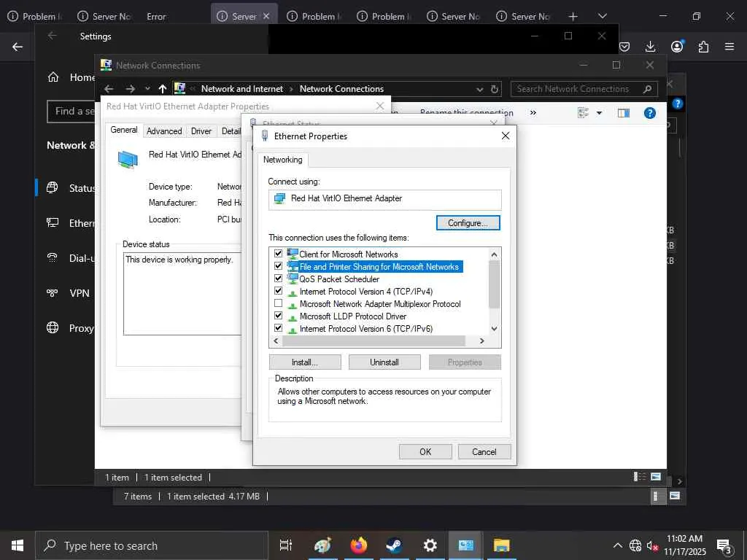The height and width of the screenshot is (560, 747).
Task: Open VPN settings in sidebar
Action: coord(69,293)
